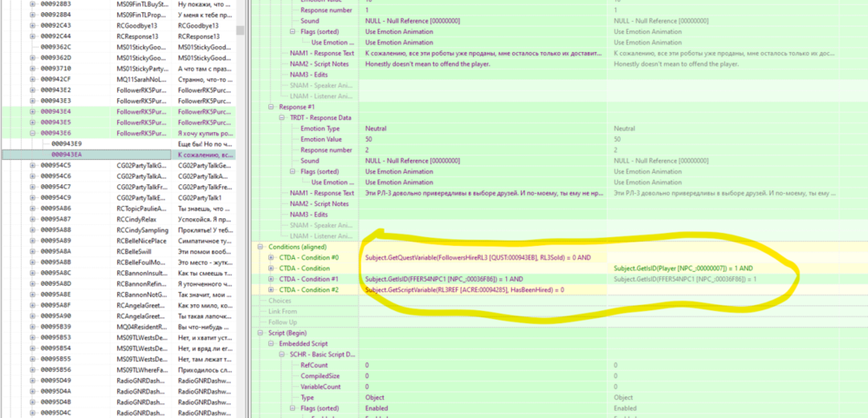Click the RefCount field label
The image size is (868, 418).
tap(313, 365)
